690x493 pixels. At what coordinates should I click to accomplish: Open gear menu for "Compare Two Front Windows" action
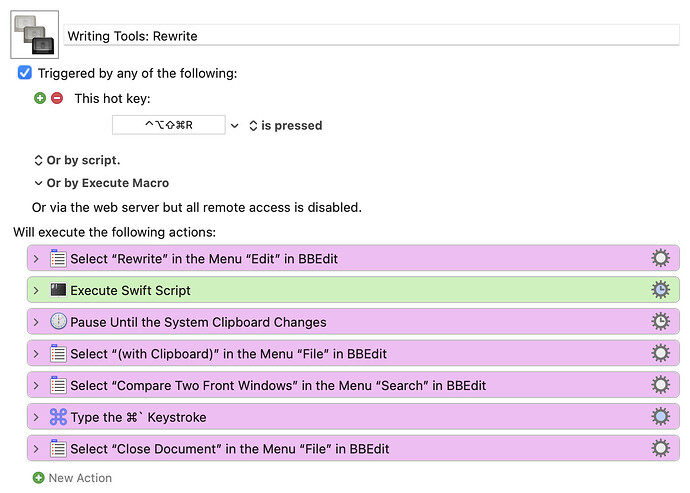(x=660, y=385)
